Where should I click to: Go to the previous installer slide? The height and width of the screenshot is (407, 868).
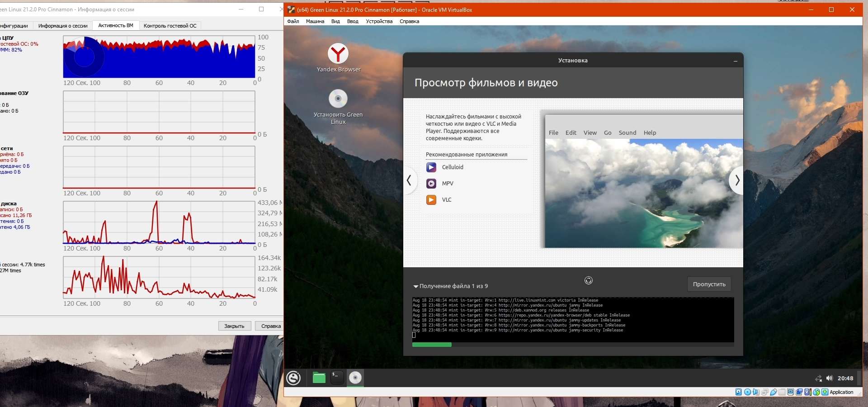409,180
